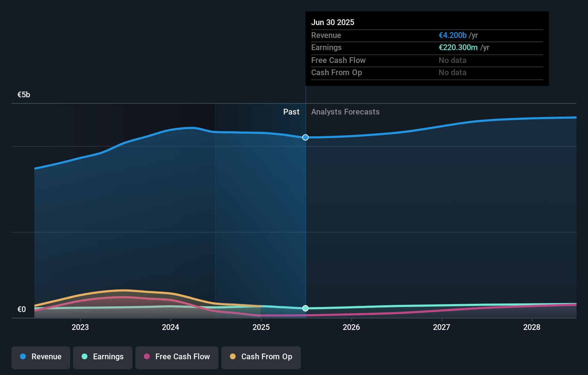
Task: Click the teal Earnings trend line
Action: pos(394,307)
